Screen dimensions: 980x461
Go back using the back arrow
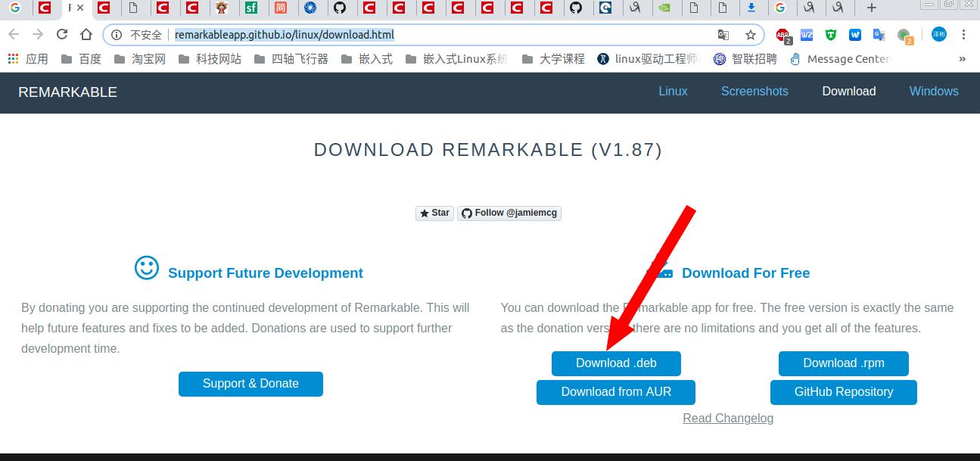tap(14, 34)
